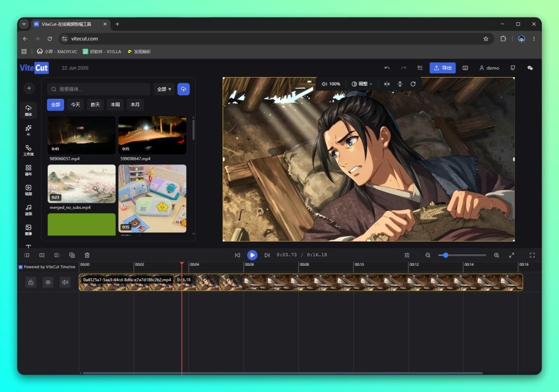The image size is (559, 392).
Task: Expand the 调整 adjust dropdown
Action: coord(362,84)
